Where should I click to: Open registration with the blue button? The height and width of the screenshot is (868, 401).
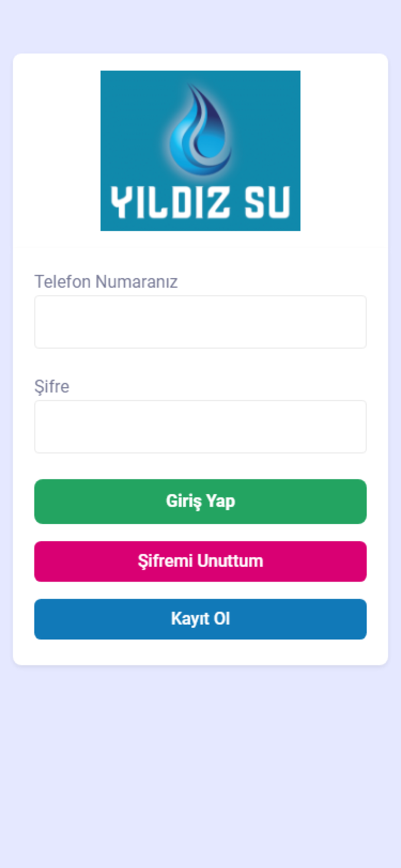click(x=200, y=619)
